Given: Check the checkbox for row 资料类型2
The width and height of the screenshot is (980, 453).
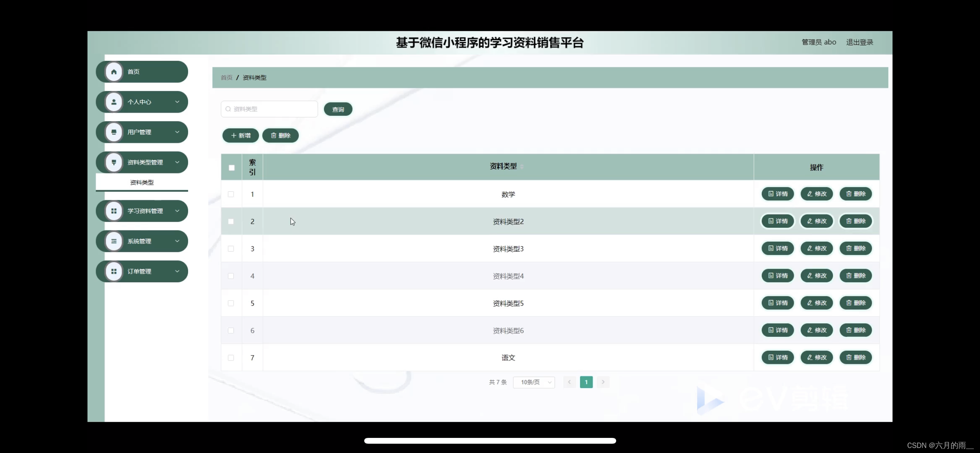Looking at the screenshot, I should click(231, 221).
